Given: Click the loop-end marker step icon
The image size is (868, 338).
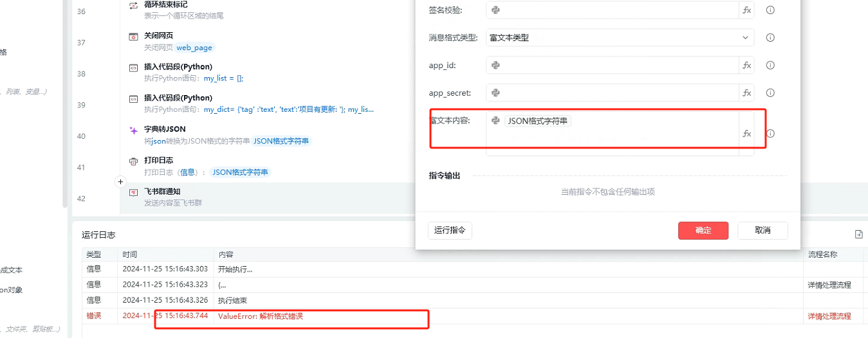Looking at the screenshot, I should [133, 5].
